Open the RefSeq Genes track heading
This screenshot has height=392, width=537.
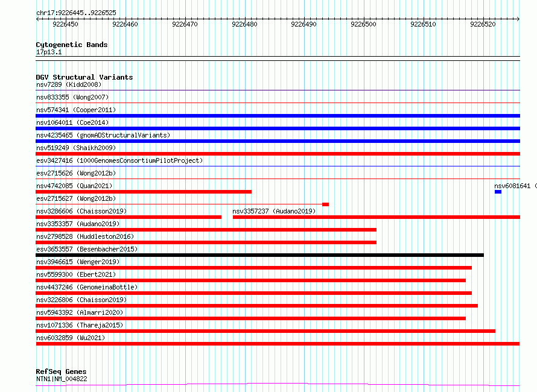(61, 371)
